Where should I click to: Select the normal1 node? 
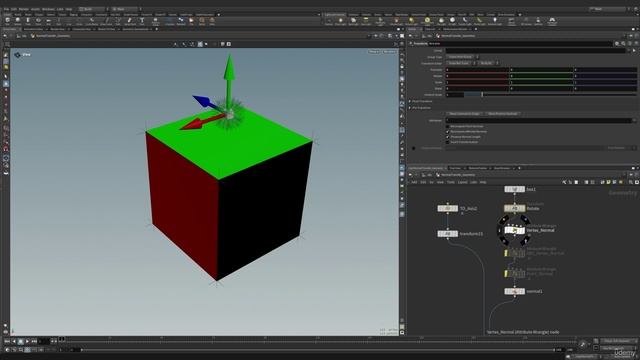(x=514, y=291)
